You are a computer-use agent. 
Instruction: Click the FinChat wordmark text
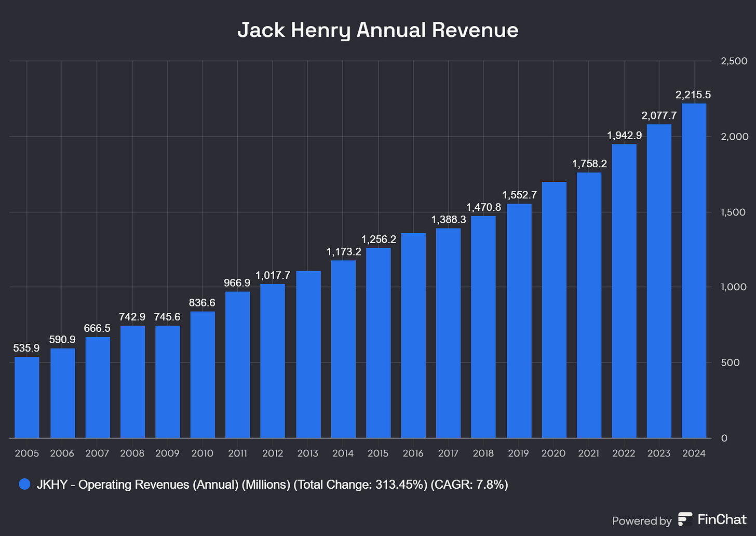tap(722, 519)
